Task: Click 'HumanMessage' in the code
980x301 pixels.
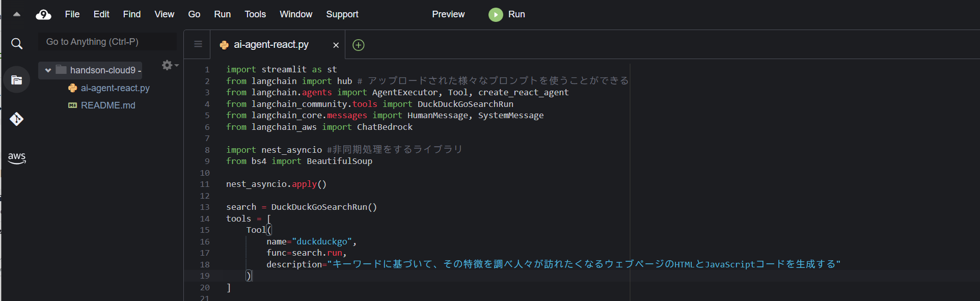Action: (x=438, y=115)
